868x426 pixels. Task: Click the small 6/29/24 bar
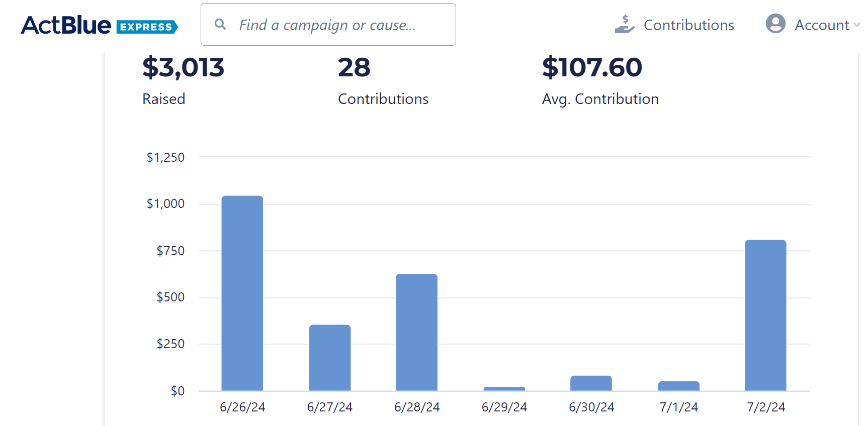pos(504,389)
